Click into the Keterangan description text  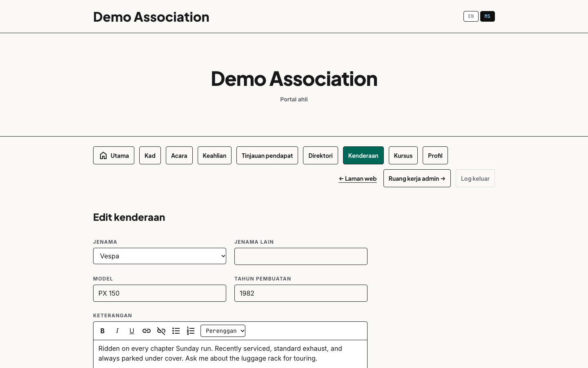[230, 353]
